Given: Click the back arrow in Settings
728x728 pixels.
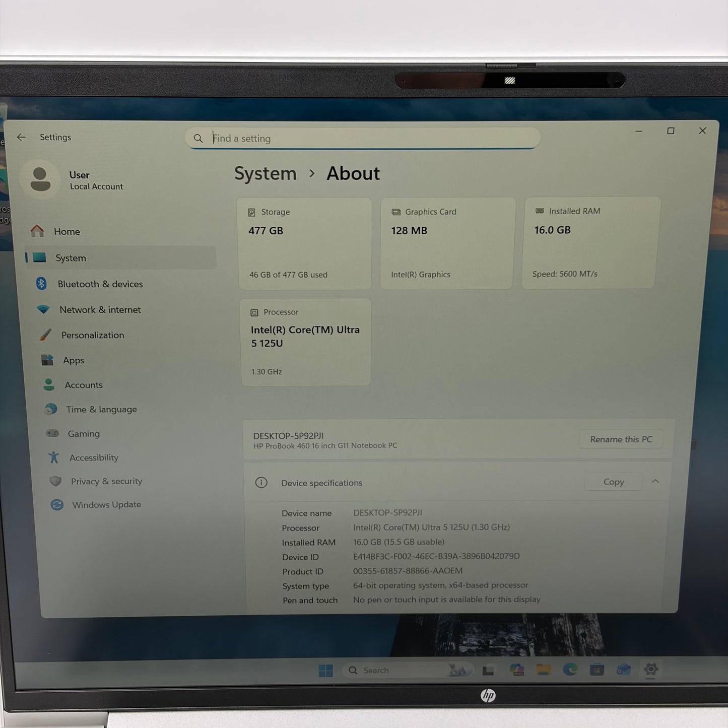Looking at the screenshot, I should (21, 137).
